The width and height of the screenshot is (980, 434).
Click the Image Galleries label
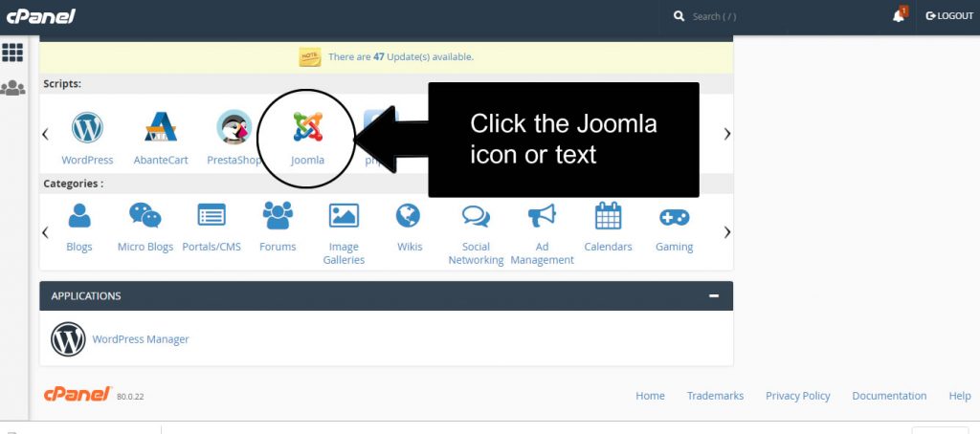pos(344,253)
